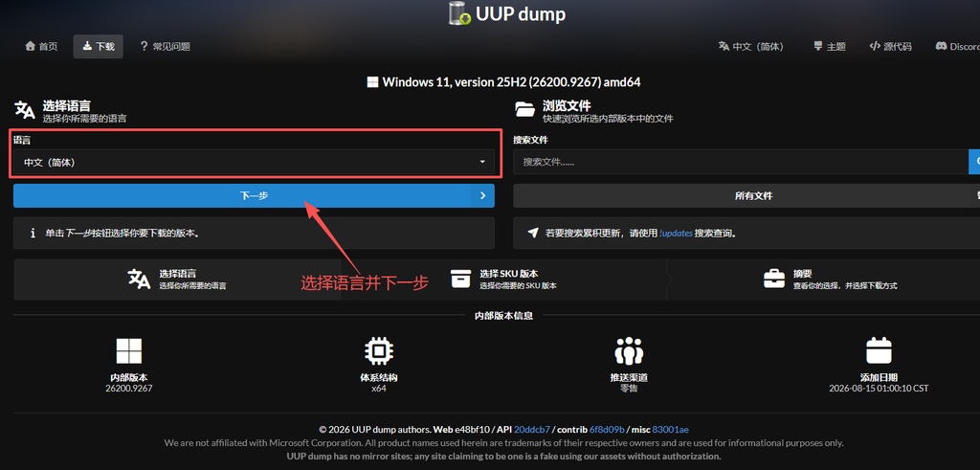
Task: Click the !updates link
Action: [676, 234]
